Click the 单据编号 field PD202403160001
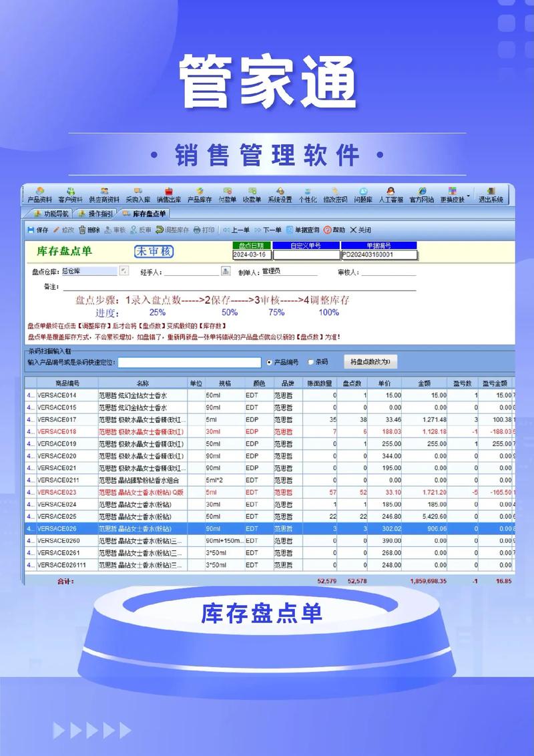The image size is (534, 756). click(379, 254)
